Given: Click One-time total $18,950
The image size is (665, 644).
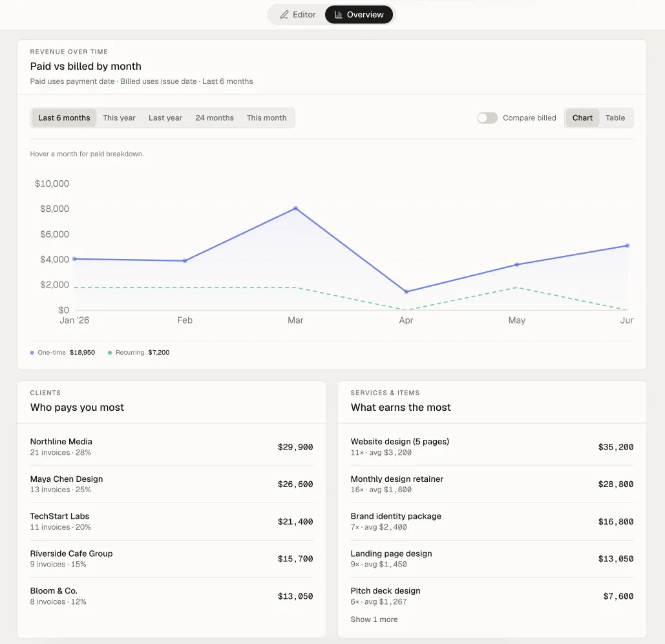Looking at the screenshot, I should click(x=82, y=352).
